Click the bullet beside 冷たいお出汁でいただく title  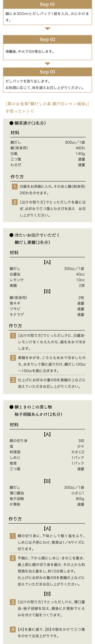tap(11, 235)
